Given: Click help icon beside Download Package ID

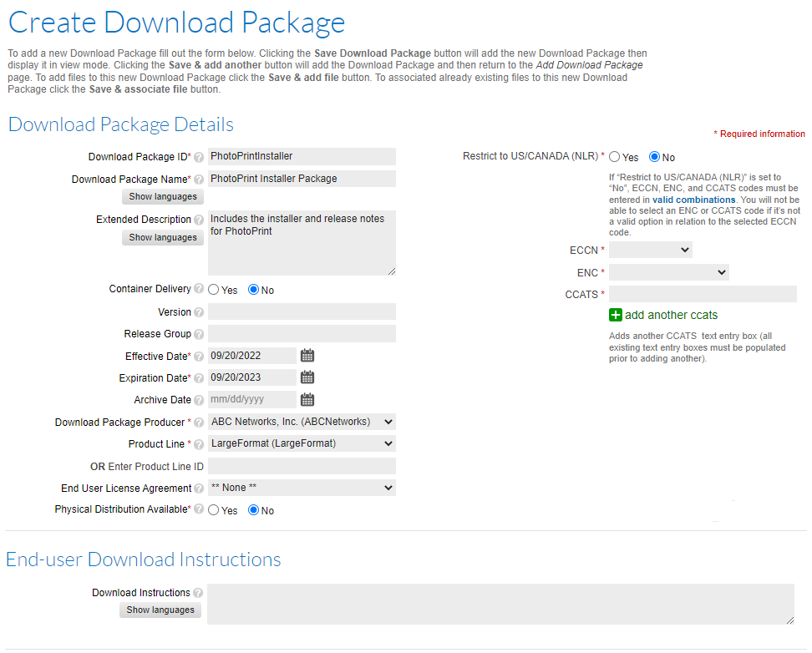Looking at the screenshot, I should [x=199, y=157].
